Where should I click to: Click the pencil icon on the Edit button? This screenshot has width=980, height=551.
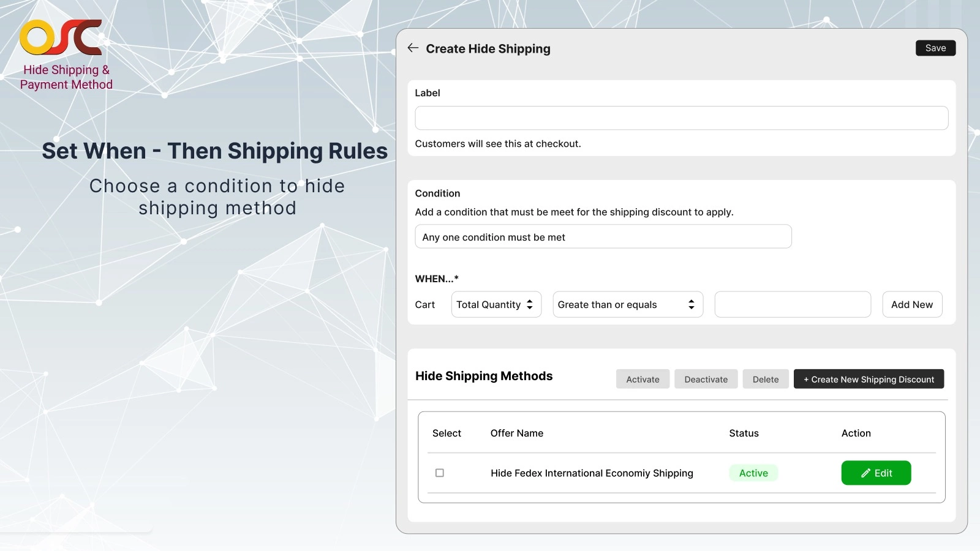[865, 473]
